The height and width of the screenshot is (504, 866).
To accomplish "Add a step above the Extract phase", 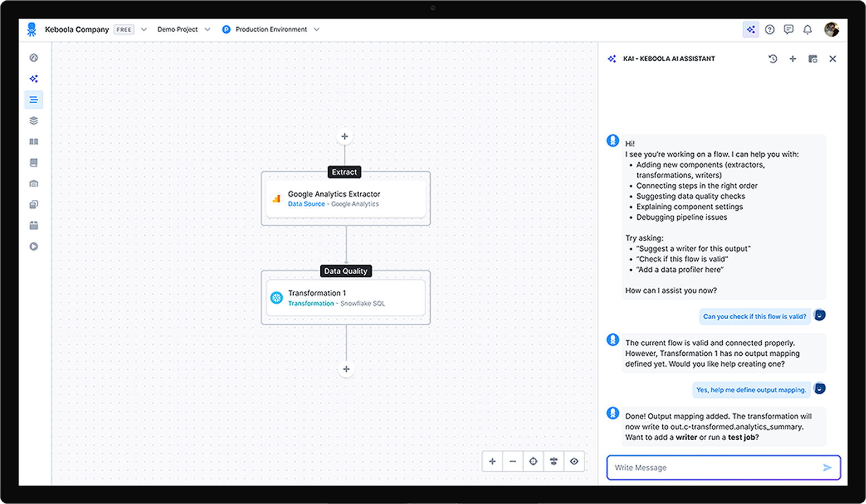I will 345,137.
